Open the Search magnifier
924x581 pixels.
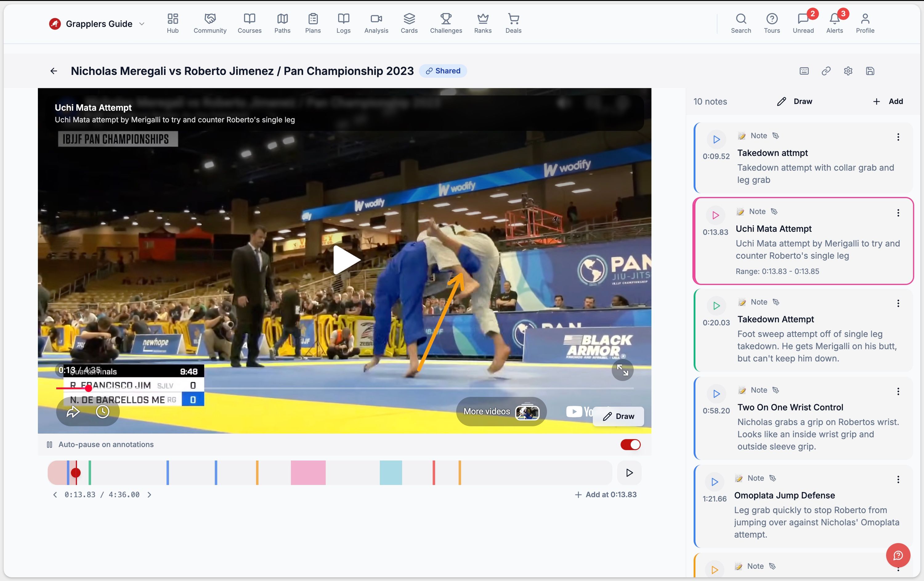pyautogui.click(x=741, y=23)
